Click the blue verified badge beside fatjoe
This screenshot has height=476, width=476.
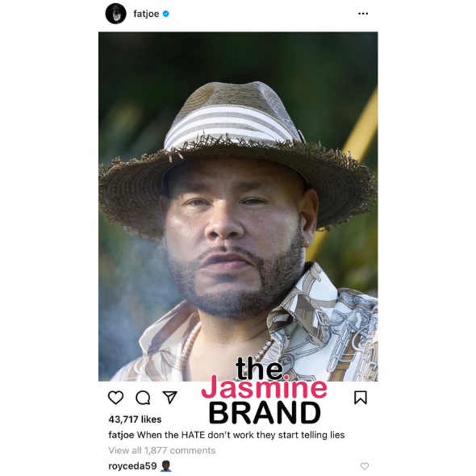165,14
